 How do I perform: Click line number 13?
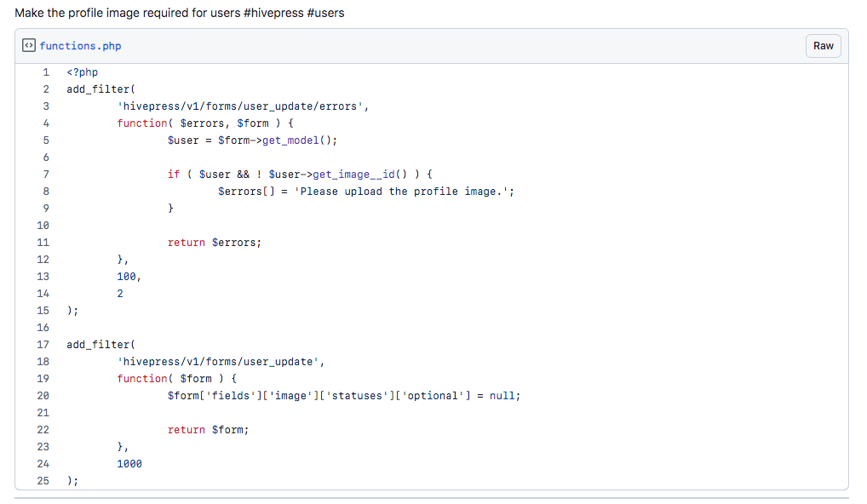[43, 277]
